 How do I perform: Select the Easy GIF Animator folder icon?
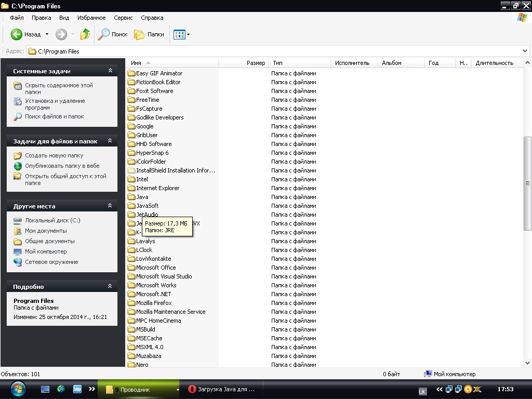coord(131,73)
